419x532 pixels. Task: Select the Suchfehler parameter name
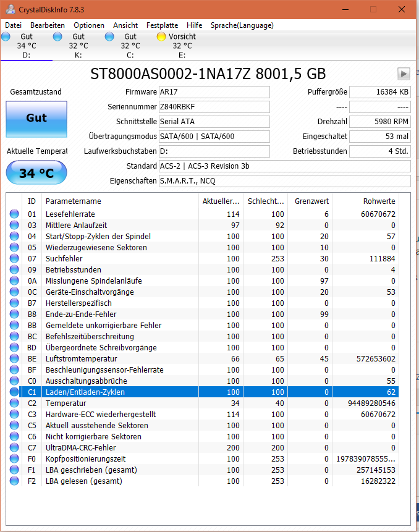point(64,258)
